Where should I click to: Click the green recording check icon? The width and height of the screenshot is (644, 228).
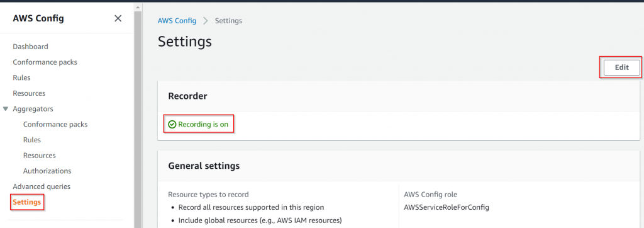click(x=172, y=124)
